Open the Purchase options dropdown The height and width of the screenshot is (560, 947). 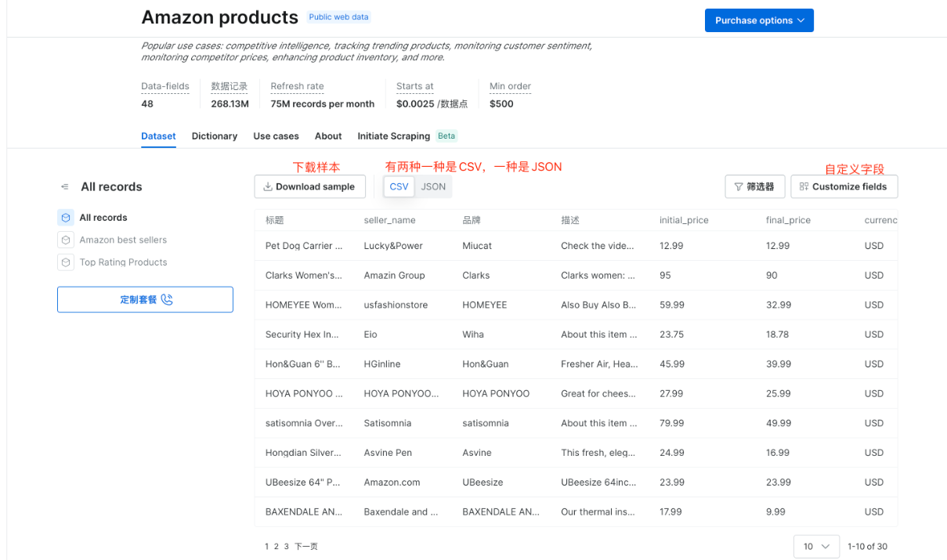759,20
